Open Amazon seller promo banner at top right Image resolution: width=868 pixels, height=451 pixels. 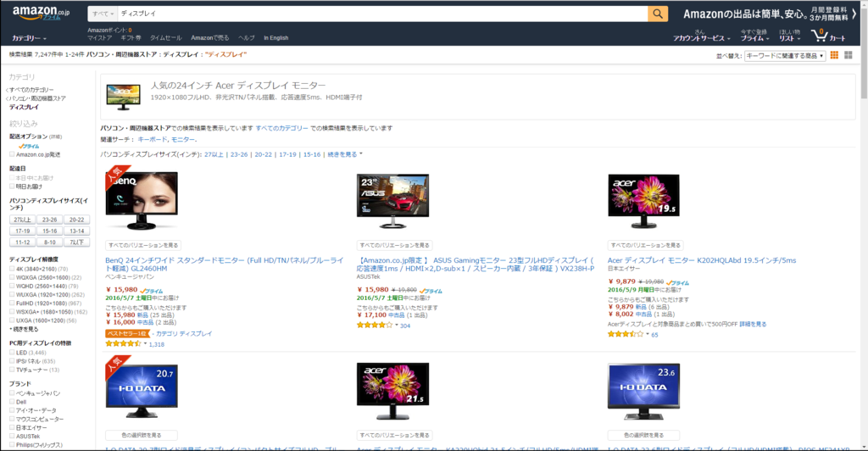[x=769, y=14]
